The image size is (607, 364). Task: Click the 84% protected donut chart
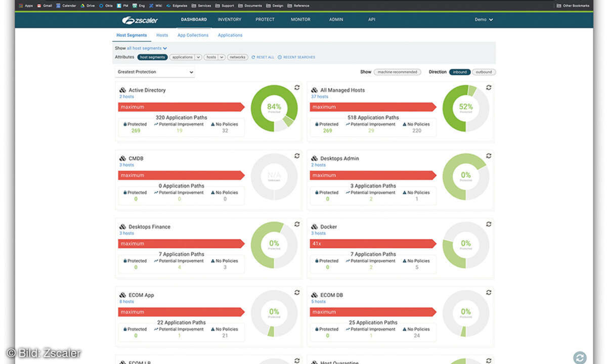274,108
